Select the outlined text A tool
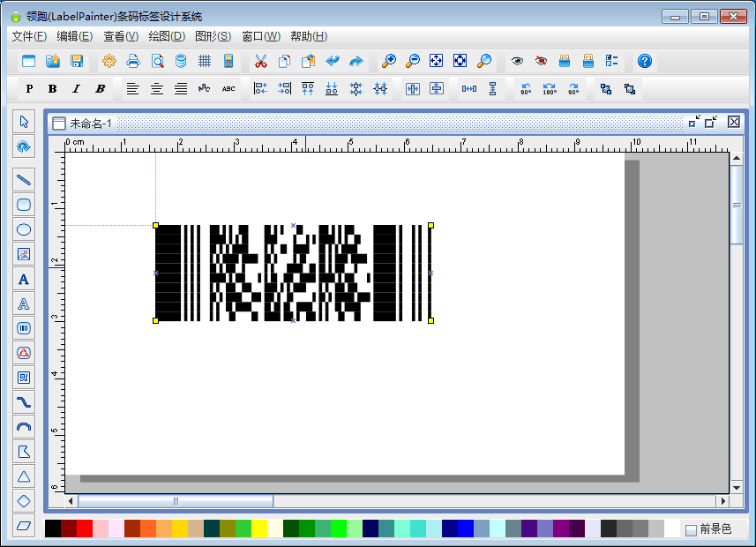 click(x=24, y=303)
